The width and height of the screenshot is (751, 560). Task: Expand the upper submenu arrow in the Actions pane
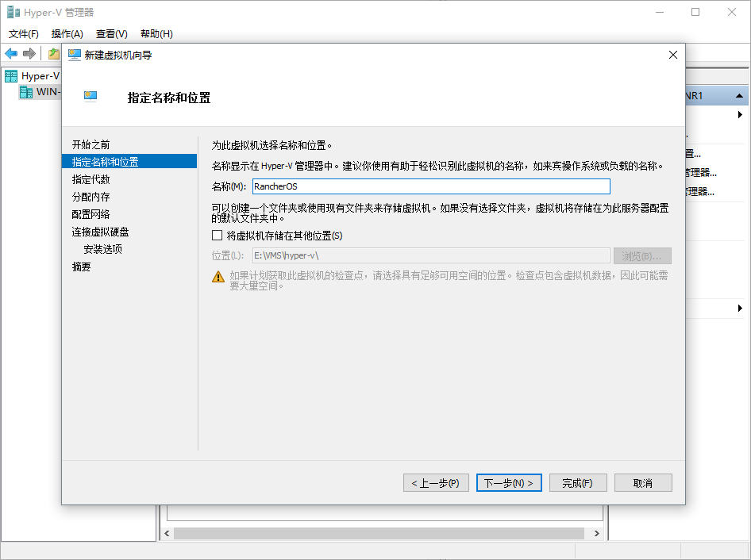(740, 114)
